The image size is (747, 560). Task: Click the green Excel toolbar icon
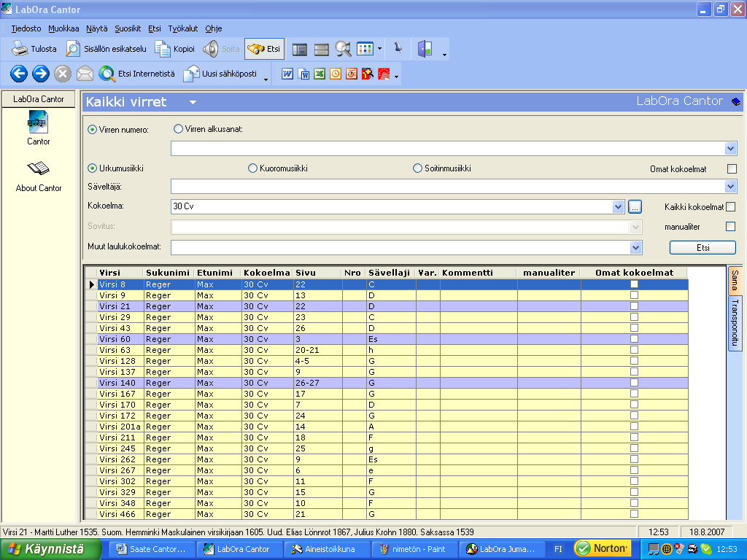(320, 74)
